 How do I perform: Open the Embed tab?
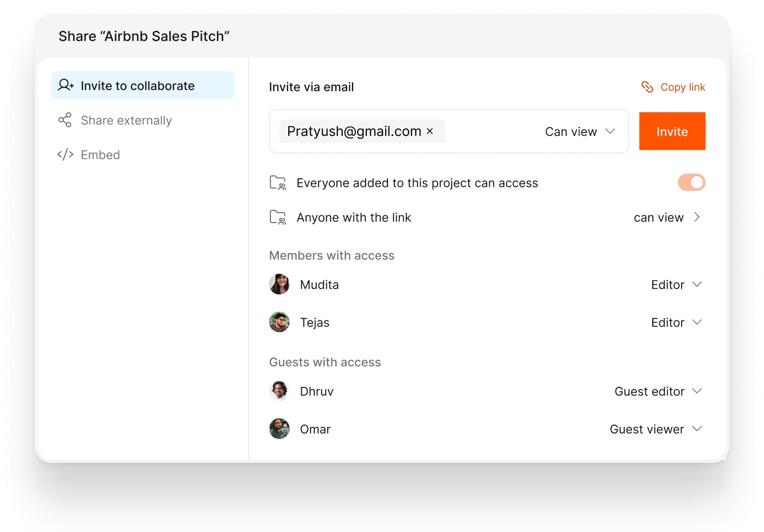pyautogui.click(x=143, y=155)
